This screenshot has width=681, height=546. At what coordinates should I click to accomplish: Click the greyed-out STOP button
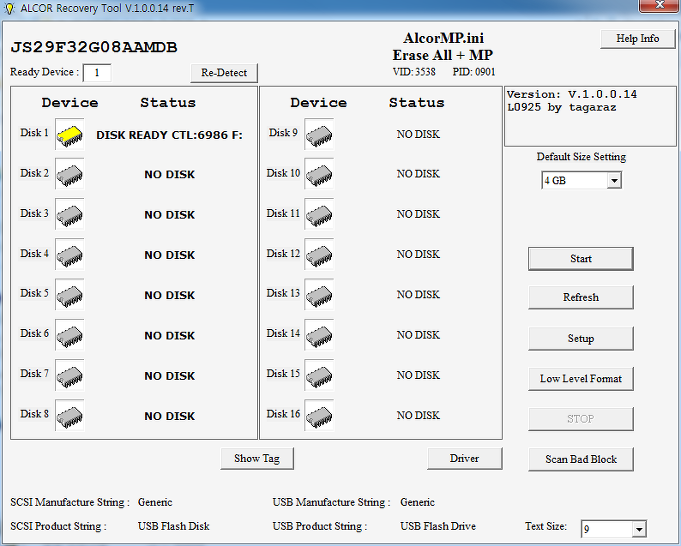coord(581,419)
